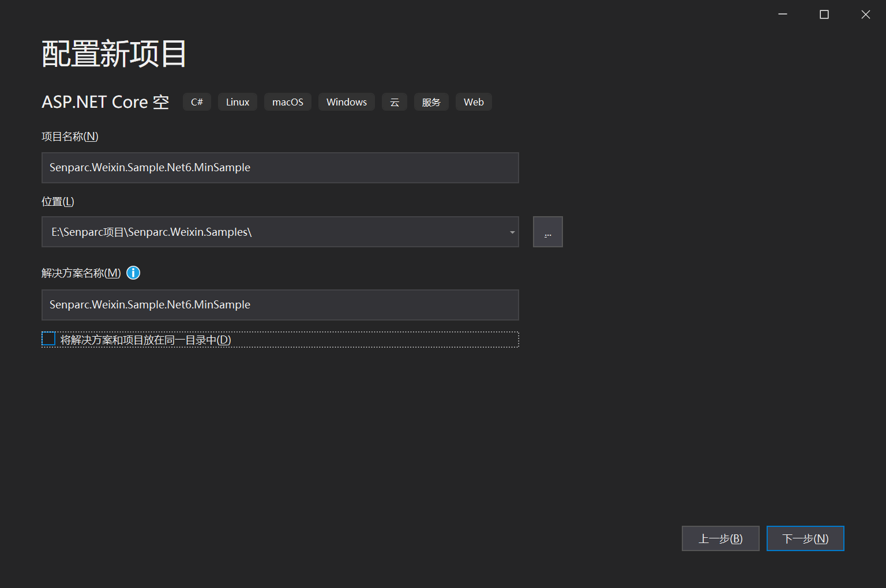Image resolution: width=886 pixels, height=588 pixels.
Task: Click the 项目名称(N) label
Action: click(x=70, y=137)
